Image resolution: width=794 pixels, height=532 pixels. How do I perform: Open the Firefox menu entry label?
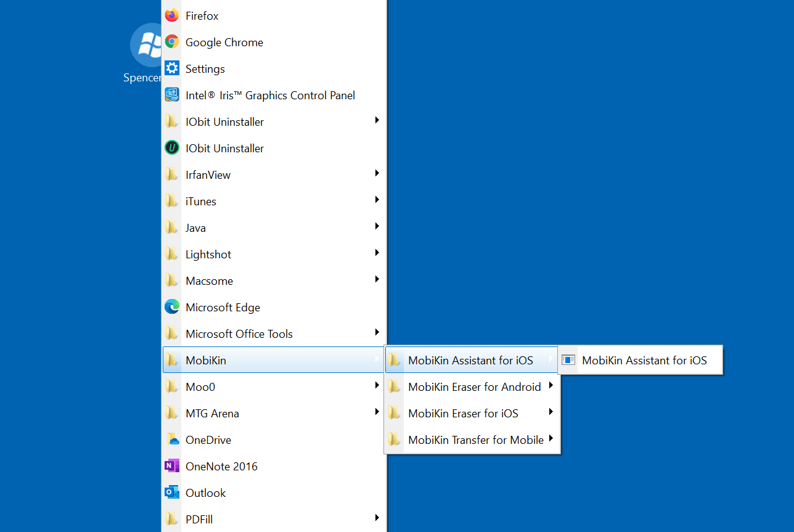[x=202, y=15]
